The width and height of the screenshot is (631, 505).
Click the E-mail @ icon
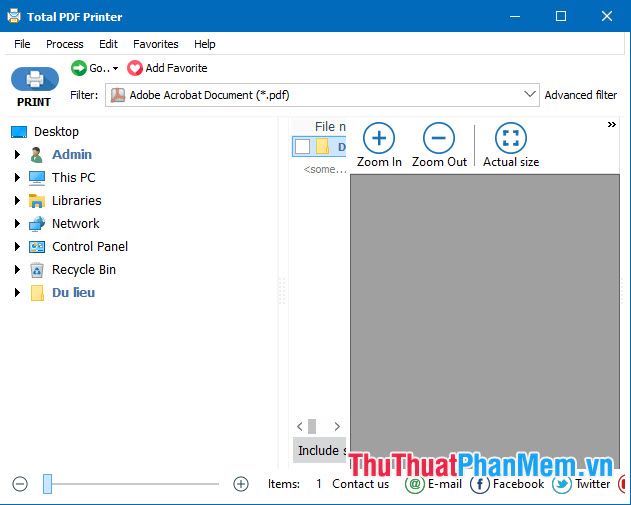pyautogui.click(x=415, y=484)
